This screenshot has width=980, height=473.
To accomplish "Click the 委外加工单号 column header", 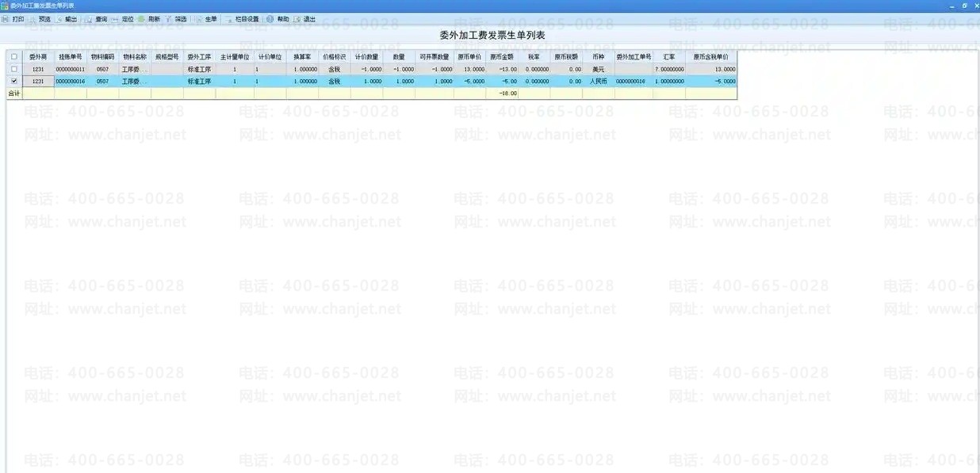I will 634,57.
